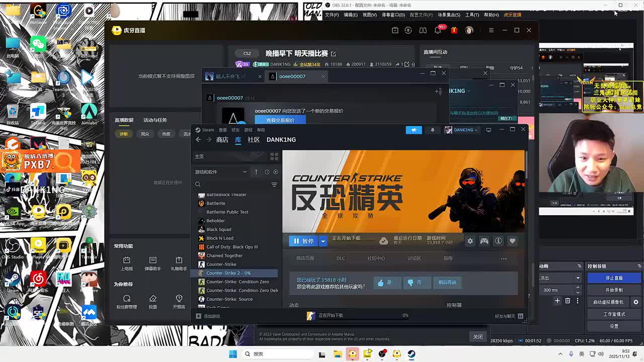Screen dimensions: 644x362
Task: Open Huya user avatar
Action: point(469,30)
